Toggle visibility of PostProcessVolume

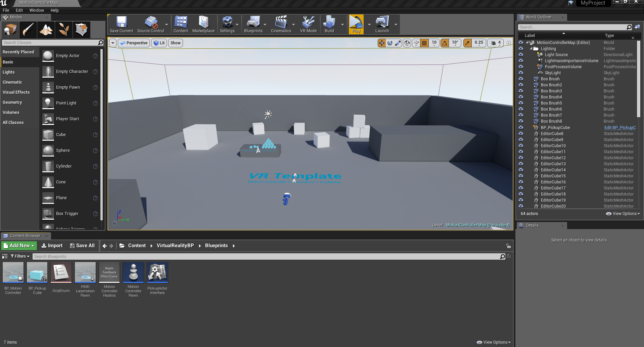(x=521, y=67)
